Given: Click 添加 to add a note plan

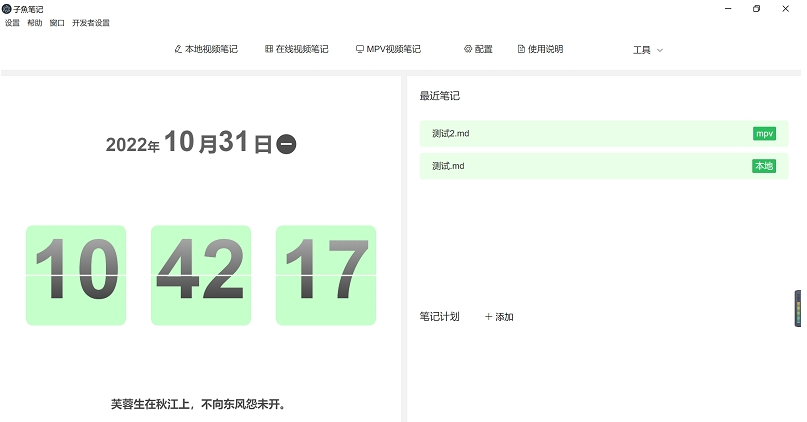Looking at the screenshot, I should pyautogui.click(x=499, y=317).
